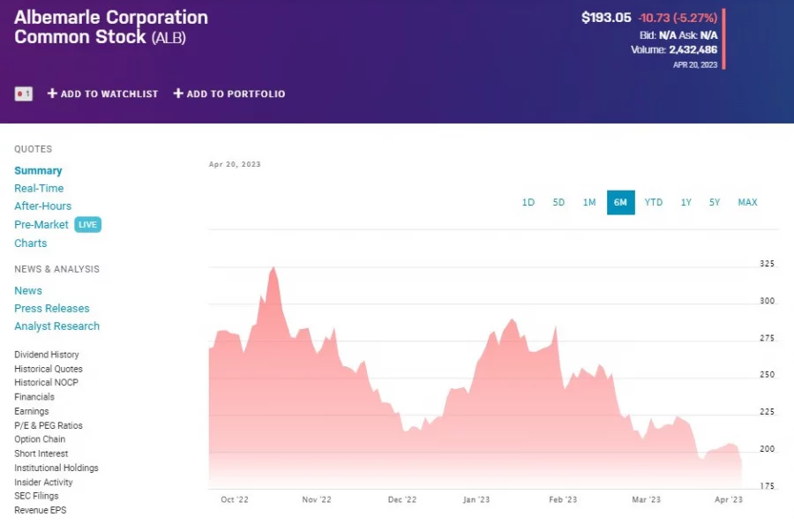Switch chart to YTD view
Screen dimensions: 794x532
[654, 202]
